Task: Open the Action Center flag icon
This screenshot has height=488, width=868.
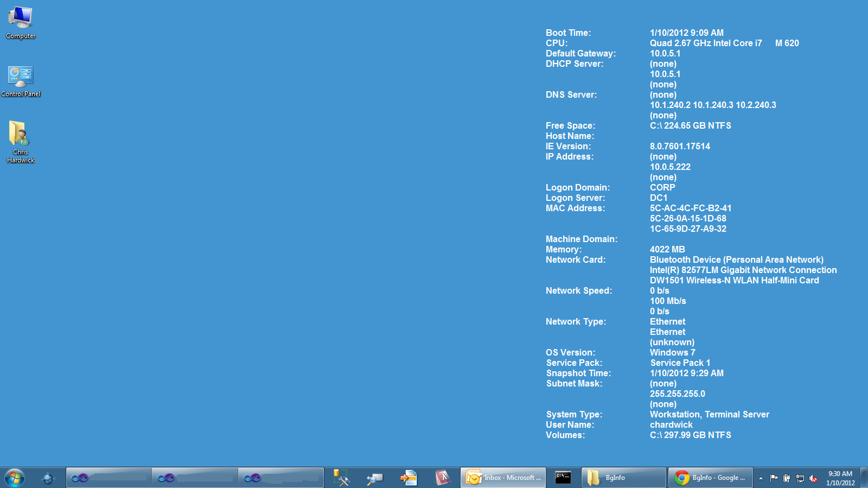Action: [774, 478]
